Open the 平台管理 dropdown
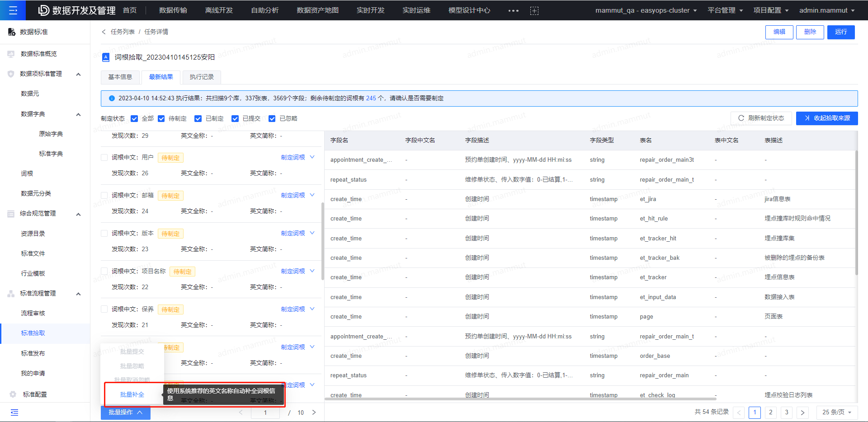 point(725,10)
